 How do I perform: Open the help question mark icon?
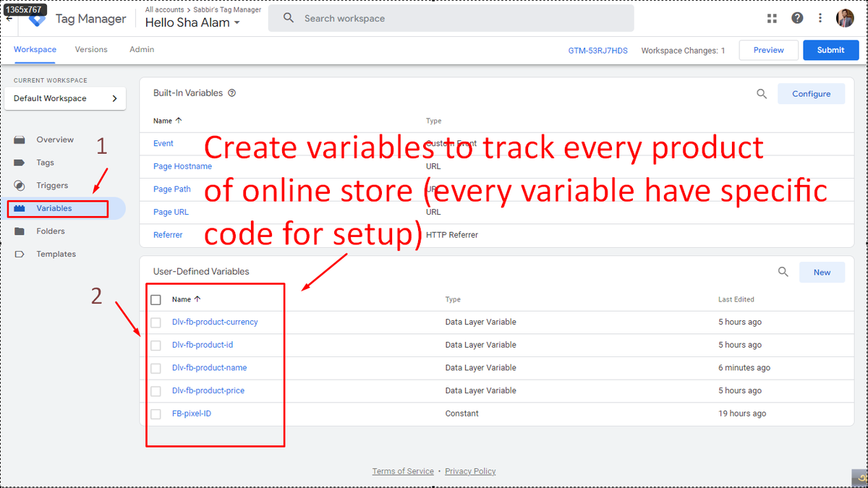(797, 18)
